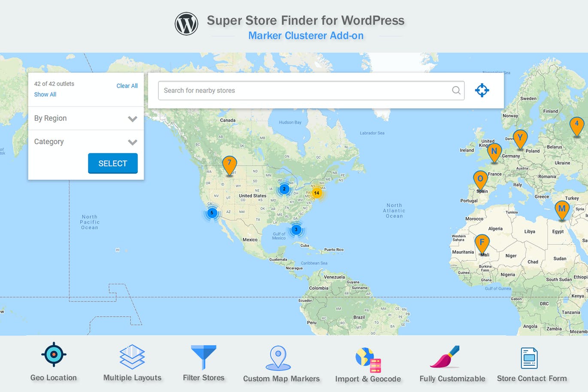Click the Multiple Layouts stacked layers icon
The image size is (588, 392).
pyautogui.click(x=132, y=357)
